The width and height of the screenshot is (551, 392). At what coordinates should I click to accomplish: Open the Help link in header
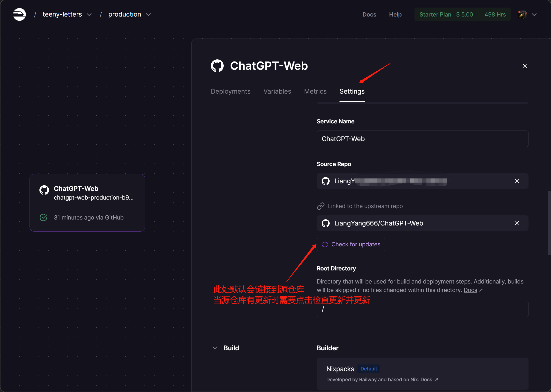tap(395, 14)
